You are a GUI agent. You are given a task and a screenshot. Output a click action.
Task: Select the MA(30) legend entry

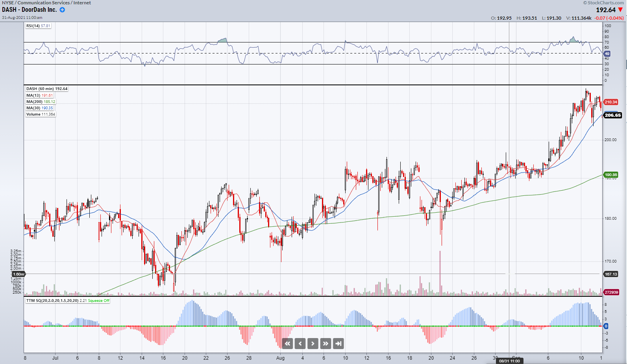coord(39,108)
